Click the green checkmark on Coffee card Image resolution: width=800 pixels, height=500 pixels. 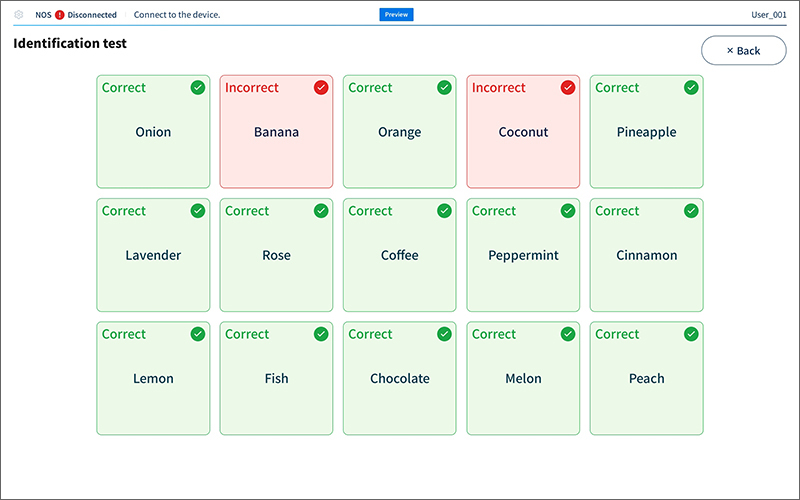(444, 211)
